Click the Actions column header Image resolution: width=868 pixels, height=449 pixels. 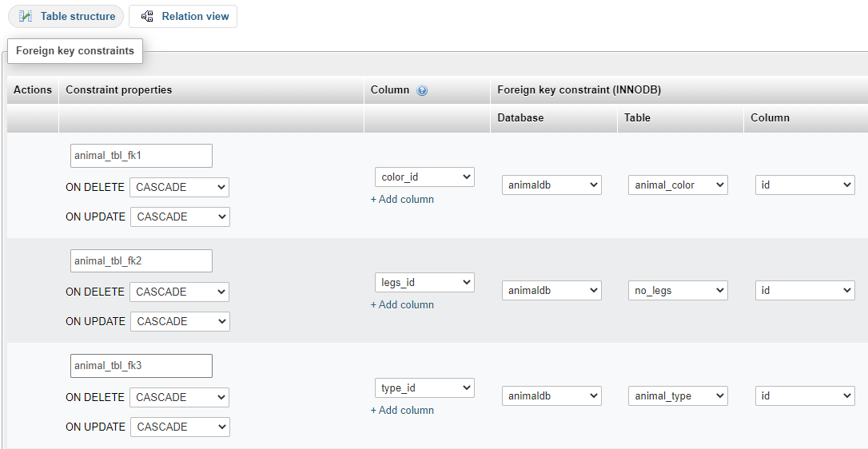coord(33,89)
